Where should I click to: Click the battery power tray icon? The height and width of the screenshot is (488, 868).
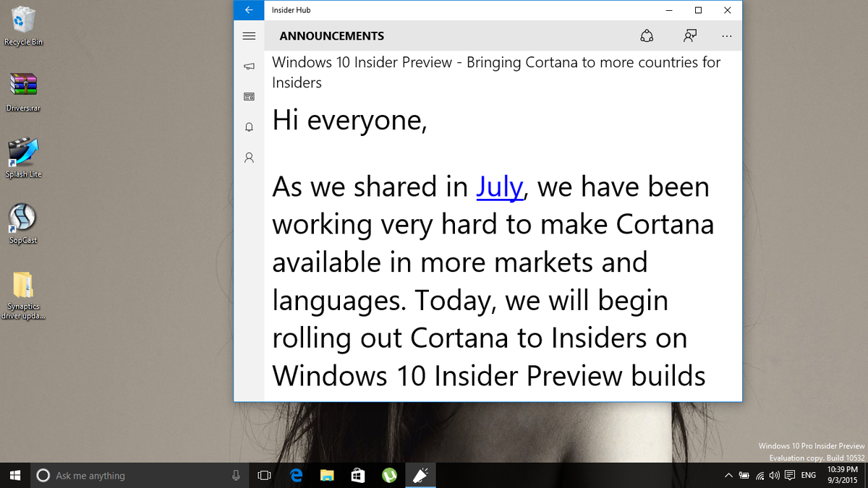click(x=744, y=475)
